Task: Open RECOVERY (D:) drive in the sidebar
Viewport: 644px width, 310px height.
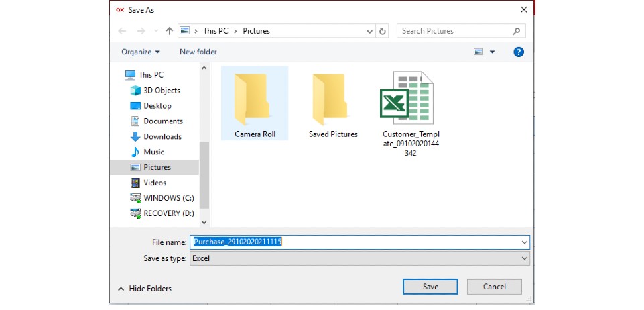Action: (x=162, y=213)
